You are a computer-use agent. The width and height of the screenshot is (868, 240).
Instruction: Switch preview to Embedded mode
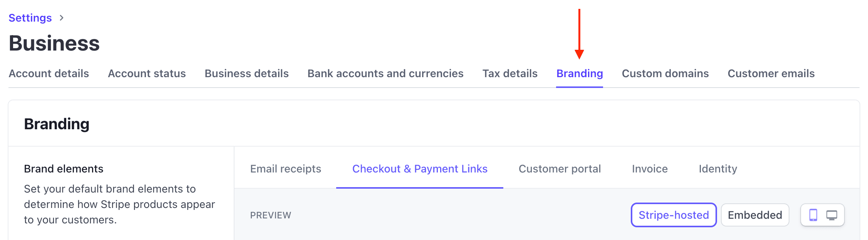click(754, 215)
